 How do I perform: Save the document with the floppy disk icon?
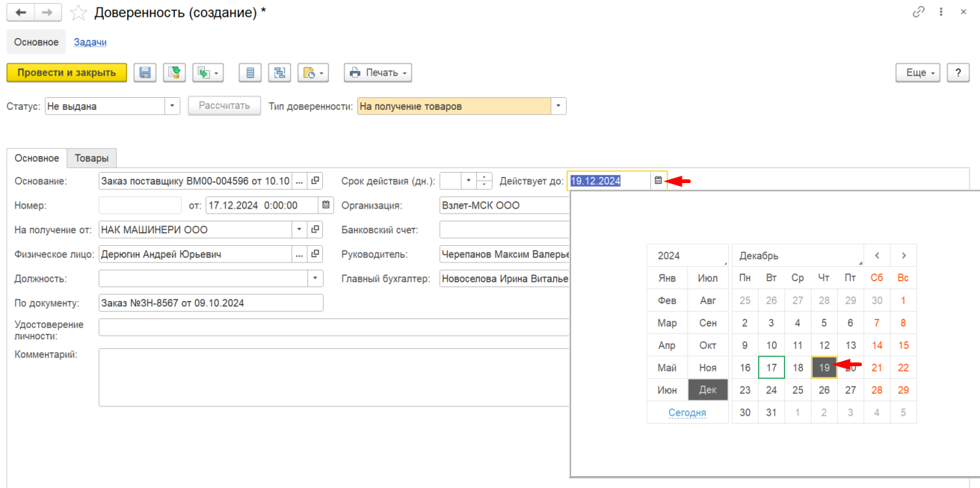pyautogui.click(x=145, y=72)
